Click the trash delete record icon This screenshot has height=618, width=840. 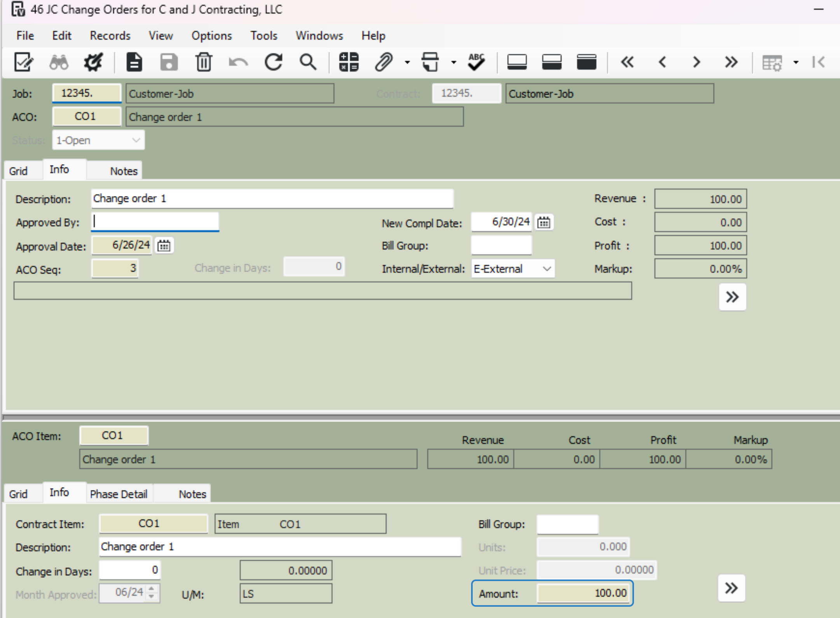[x=203, y=62]
